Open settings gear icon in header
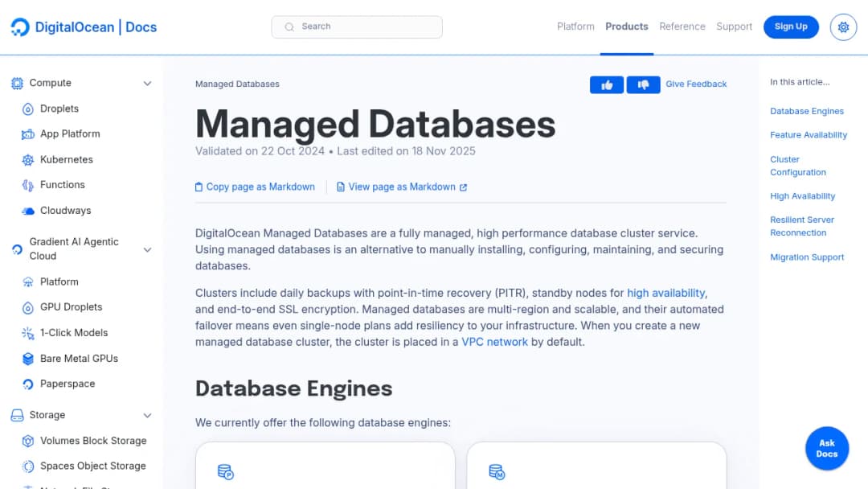Screen dimensions: 868x489 pyautogui.click(x=843, y=27)
